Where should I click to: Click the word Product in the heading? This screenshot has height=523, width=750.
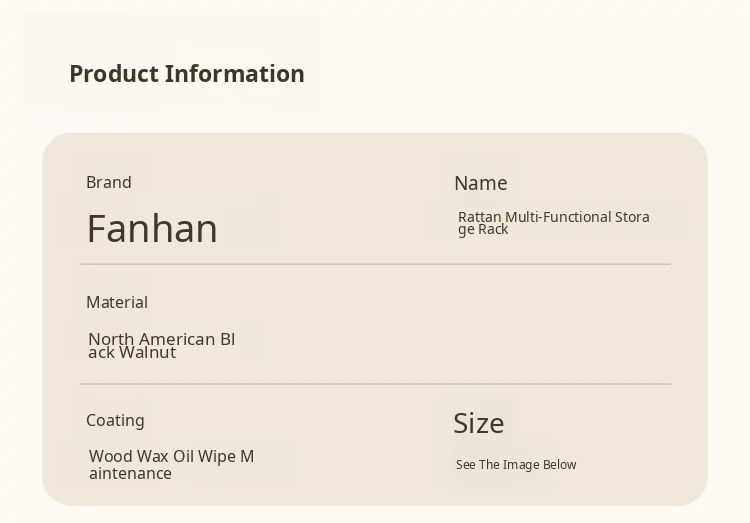coord(114,74)
